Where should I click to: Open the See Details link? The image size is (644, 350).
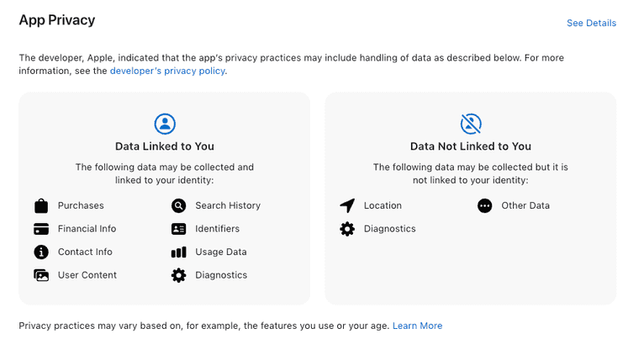coord(591,23)
